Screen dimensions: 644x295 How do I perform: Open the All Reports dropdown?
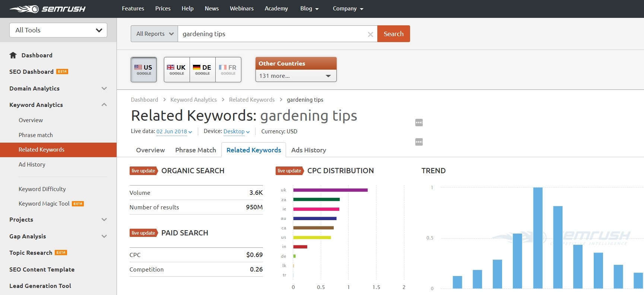click(x=154, y=34)
